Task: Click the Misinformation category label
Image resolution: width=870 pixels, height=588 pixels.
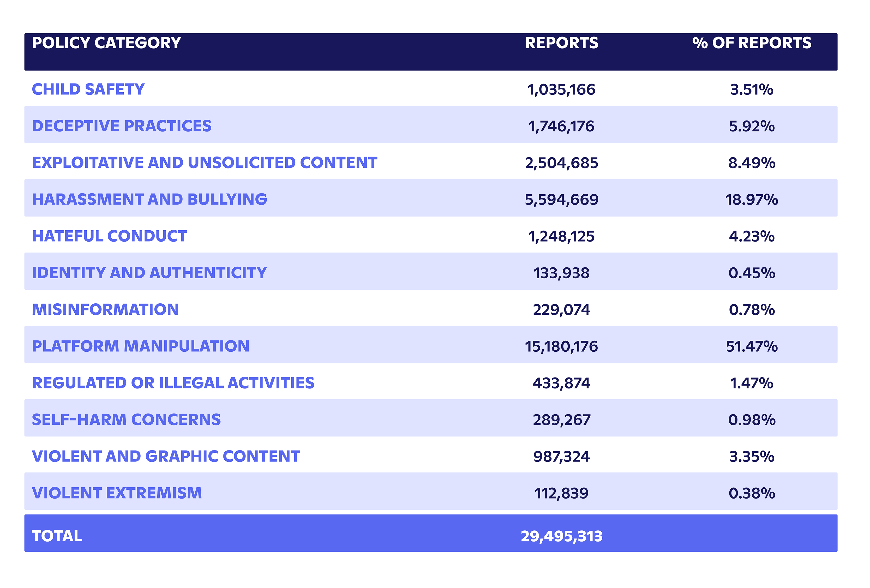Action: click(105, 310)
